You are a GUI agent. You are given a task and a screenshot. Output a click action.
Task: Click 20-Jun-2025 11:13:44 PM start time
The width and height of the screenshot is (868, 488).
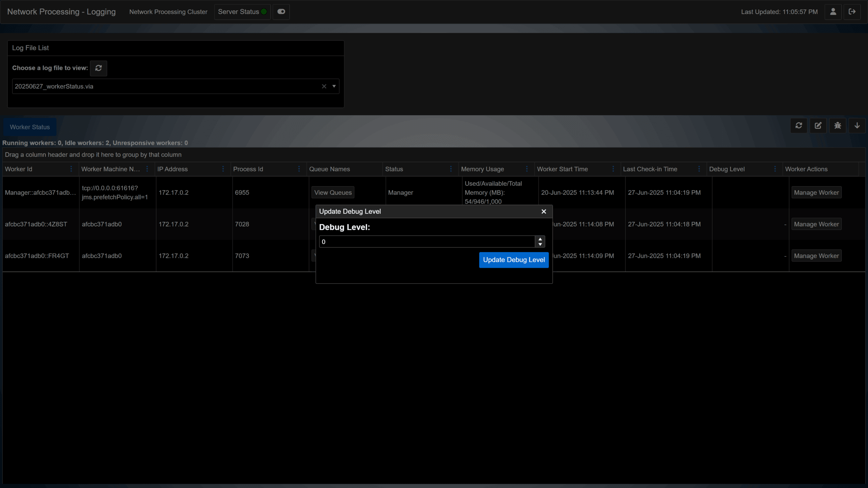(577, 192)
